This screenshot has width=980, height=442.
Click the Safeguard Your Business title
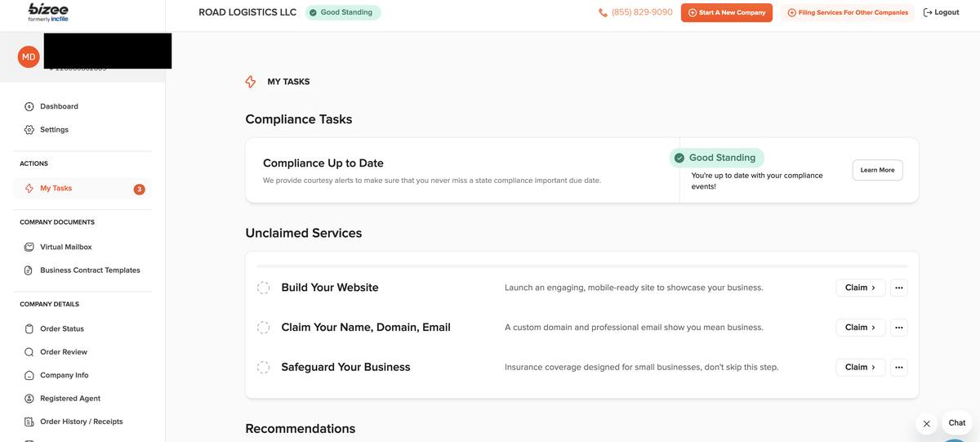(x=345, y=368)
